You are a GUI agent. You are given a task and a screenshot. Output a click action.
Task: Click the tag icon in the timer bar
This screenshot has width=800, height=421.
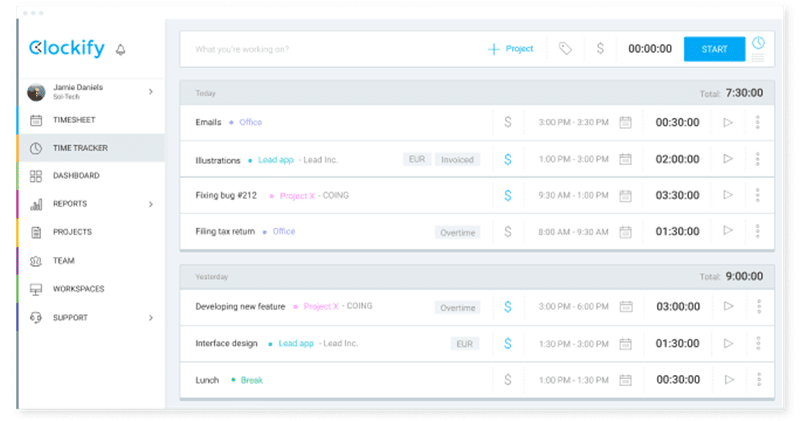tap(565, 49)
